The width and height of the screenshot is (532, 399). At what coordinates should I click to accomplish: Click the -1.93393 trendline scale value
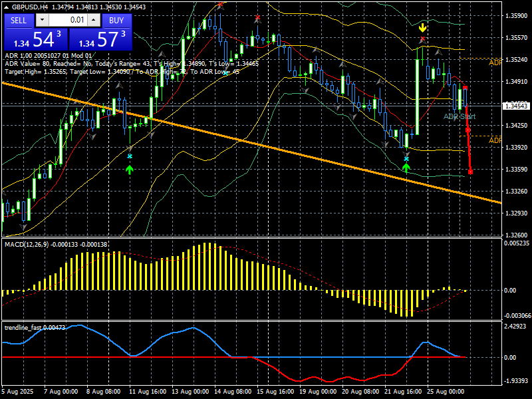pyautogui.click(x=517, y=380)
